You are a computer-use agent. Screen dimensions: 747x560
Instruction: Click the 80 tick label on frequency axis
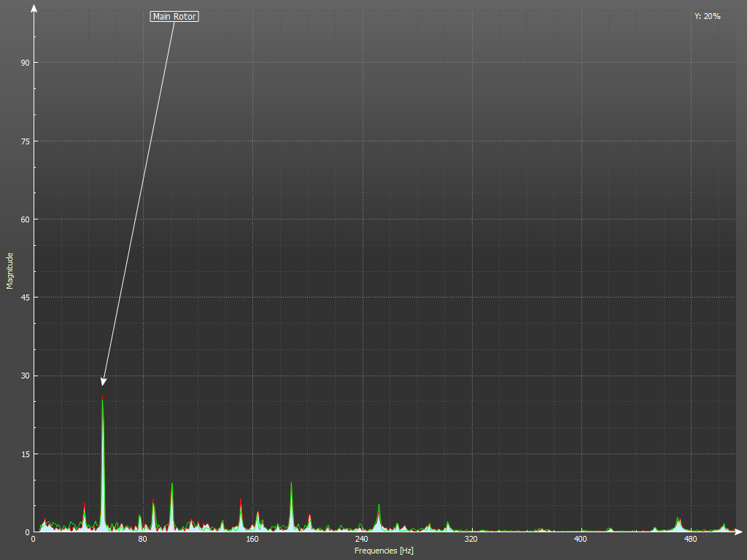point(143,540)
